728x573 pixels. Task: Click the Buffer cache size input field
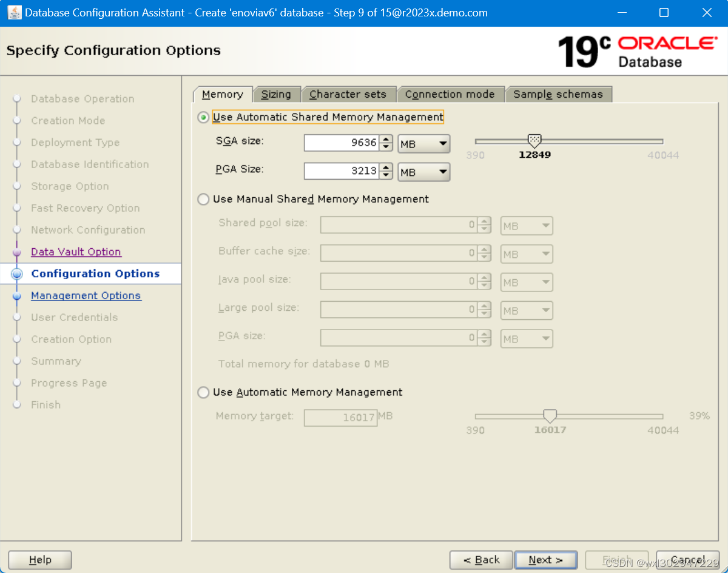(399, 253)
